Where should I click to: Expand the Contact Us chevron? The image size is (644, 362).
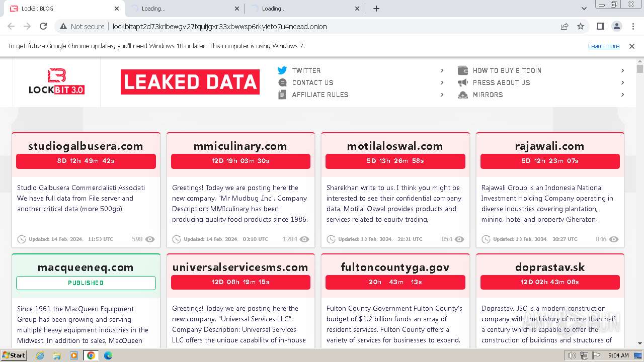click(442, 82)
